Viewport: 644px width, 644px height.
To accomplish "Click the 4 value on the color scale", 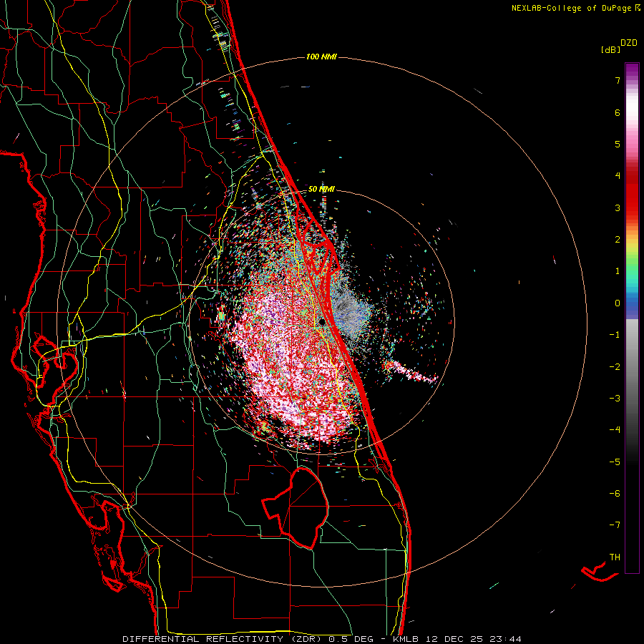I will coord(618,176).
